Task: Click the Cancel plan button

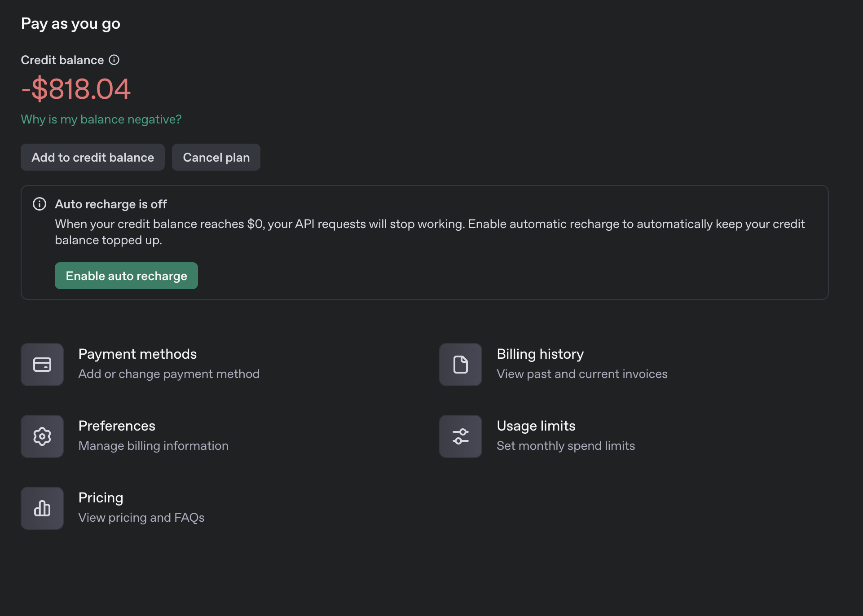Action: click(216, 157)
